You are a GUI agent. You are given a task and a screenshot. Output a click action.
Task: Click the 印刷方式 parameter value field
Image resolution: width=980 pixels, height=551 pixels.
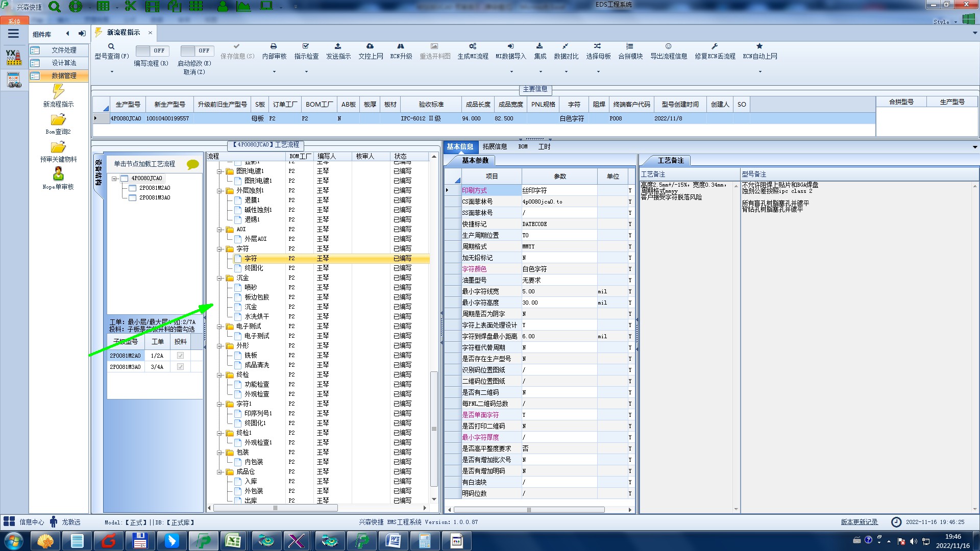click(x=559, y=190)
